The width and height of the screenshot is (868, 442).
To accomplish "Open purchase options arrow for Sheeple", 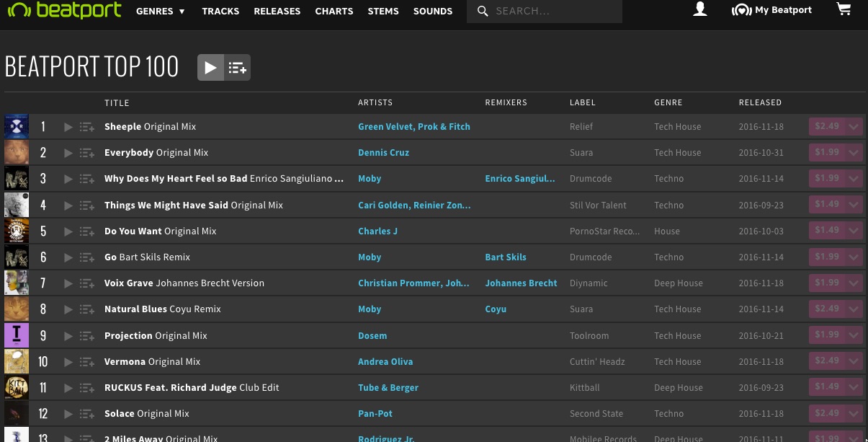I will pos(854,127).
